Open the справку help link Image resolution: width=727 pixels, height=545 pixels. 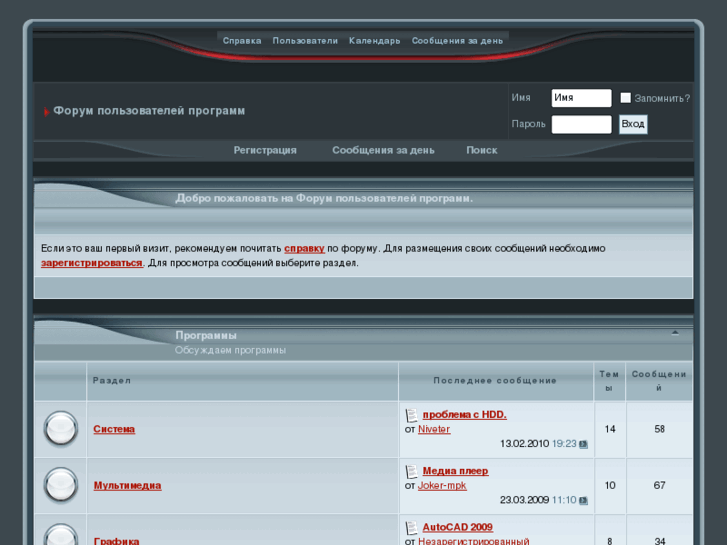click(x=304, y=249)
